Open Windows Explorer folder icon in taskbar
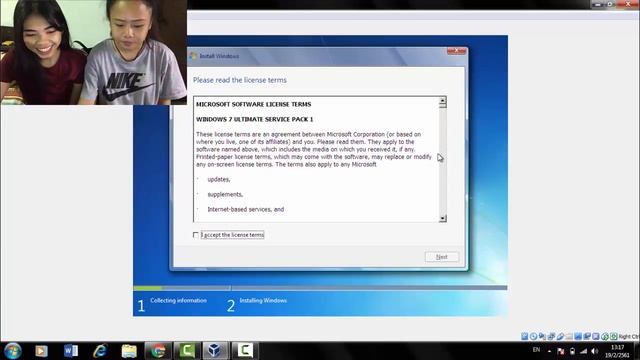 coord(129,351)
